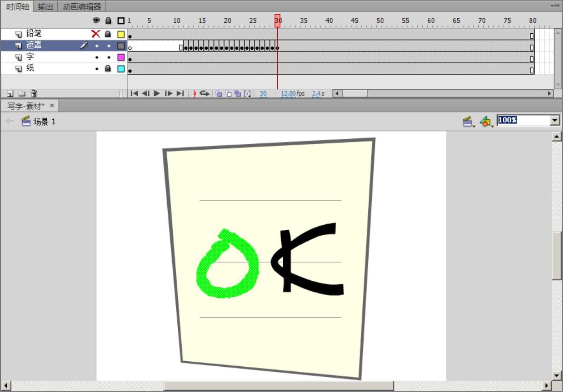Click the layer icon beside 纸
Screen dimensions: 563x392
tap(19, 68)
